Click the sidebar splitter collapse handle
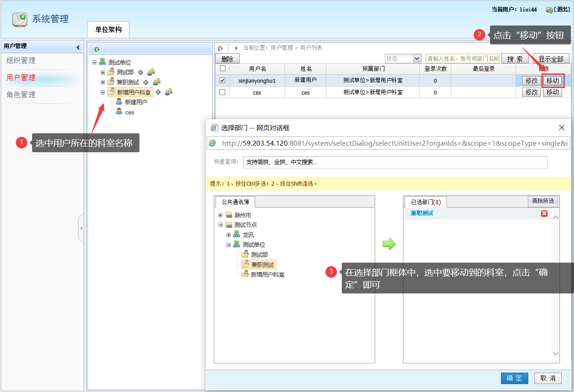This screenshot has height=392, width=574. coord(81,228)
